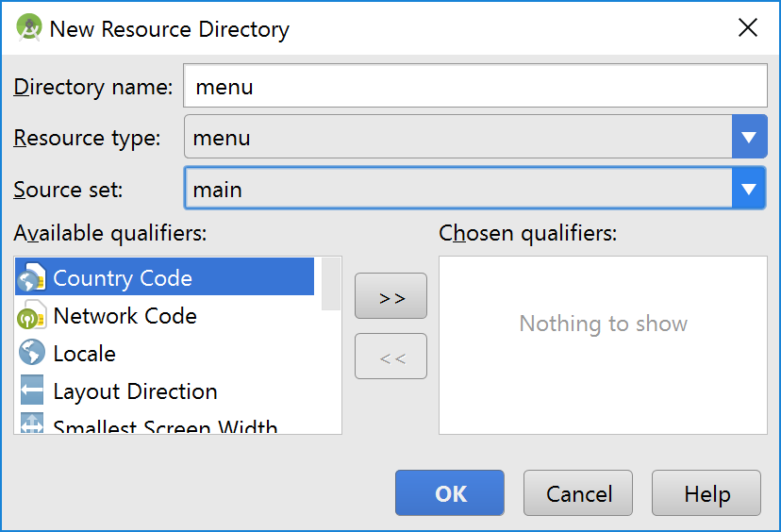Select the Network Code qualifier
781x532 pixels.
coord(164,315)
